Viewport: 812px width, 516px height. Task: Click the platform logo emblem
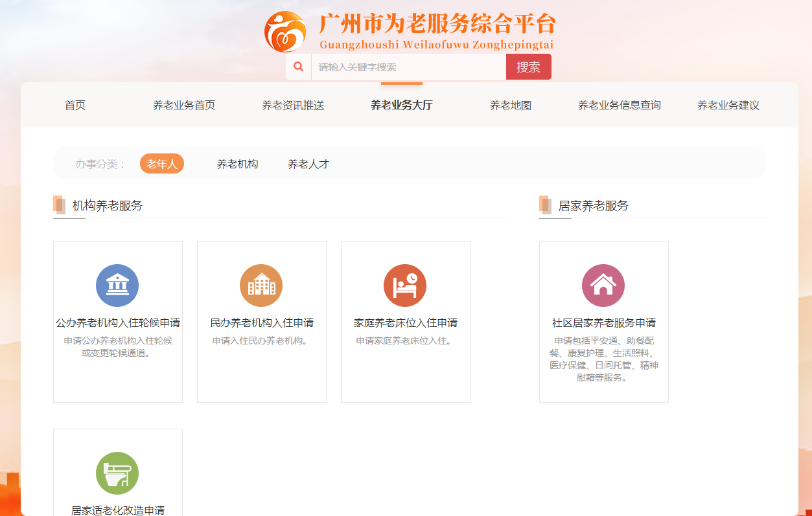pos(285,31)
